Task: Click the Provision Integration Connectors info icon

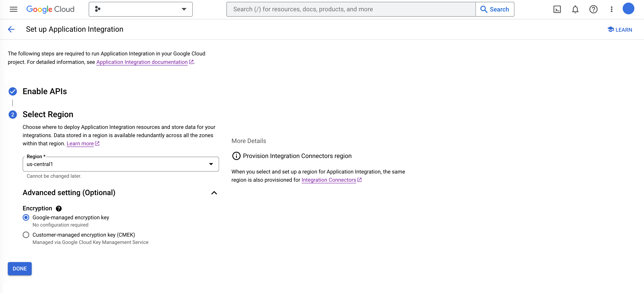Action: click(236, 156)
